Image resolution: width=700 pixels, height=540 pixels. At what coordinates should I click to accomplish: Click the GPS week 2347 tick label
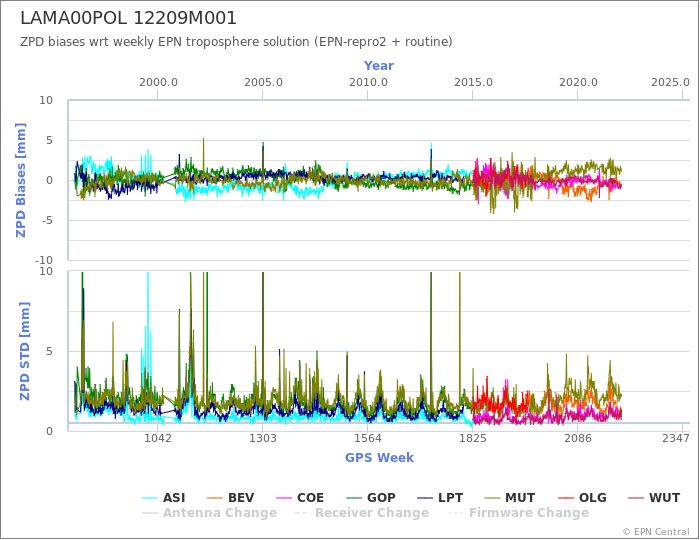[x=676, y=438]
